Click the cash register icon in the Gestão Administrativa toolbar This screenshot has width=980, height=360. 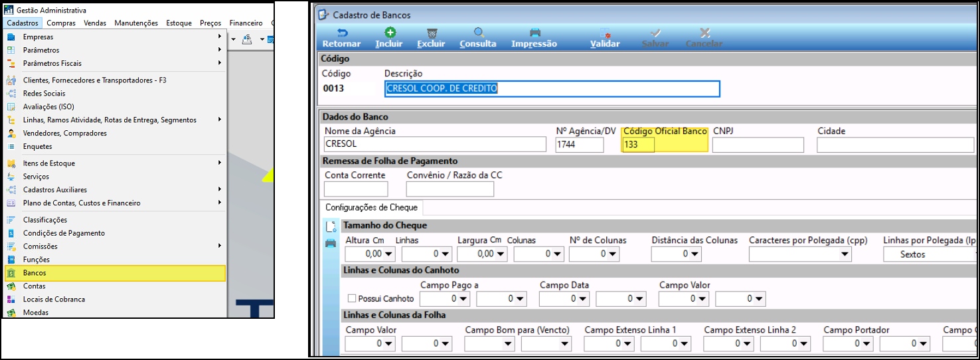[247, 40]
